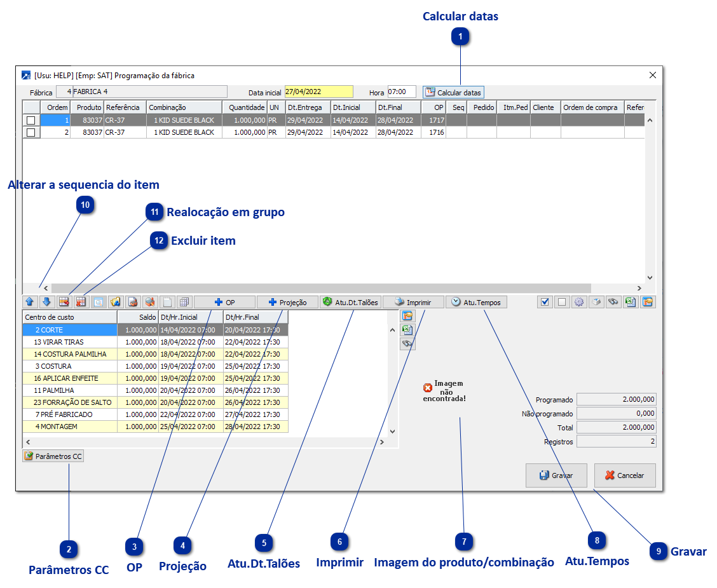This screenshot has width=717, height=588.
Task: Click cost center table horizontal scroll right arrow
Action: [382, 442]
